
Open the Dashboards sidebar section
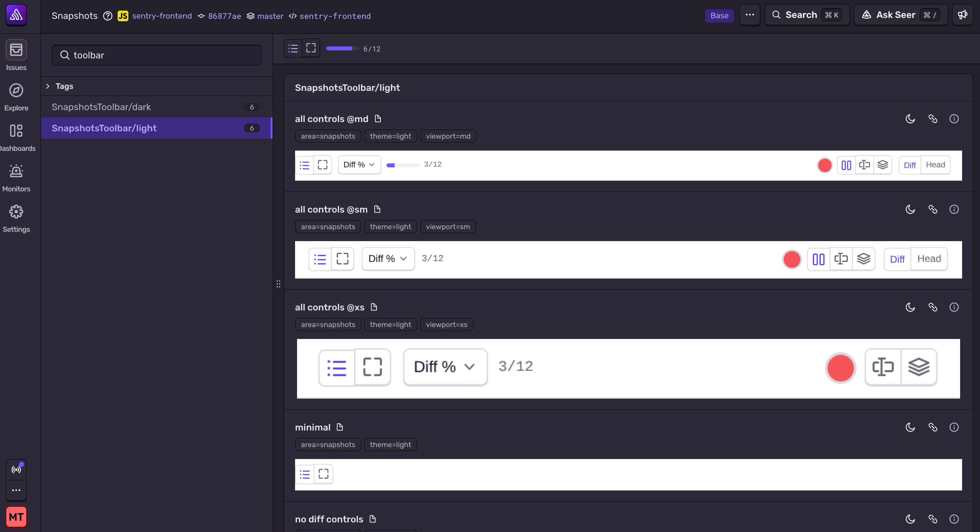click(x=16, y=138)
